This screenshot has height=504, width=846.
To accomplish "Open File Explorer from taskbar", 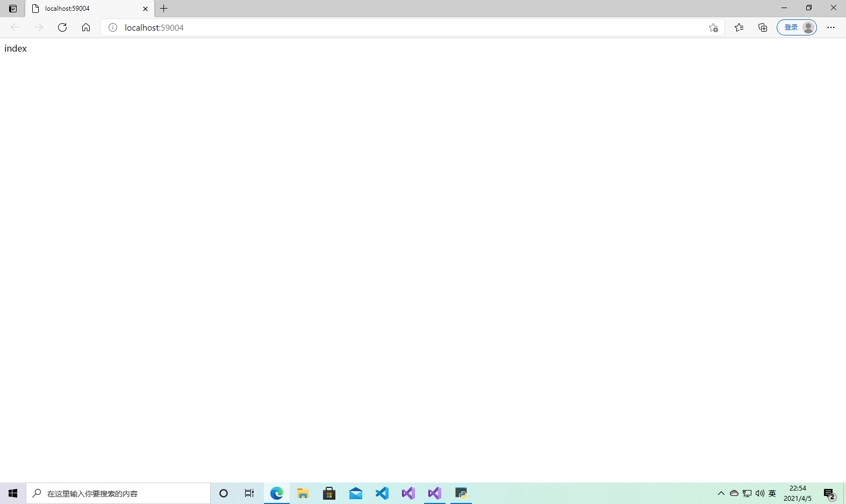I will 303,493.
